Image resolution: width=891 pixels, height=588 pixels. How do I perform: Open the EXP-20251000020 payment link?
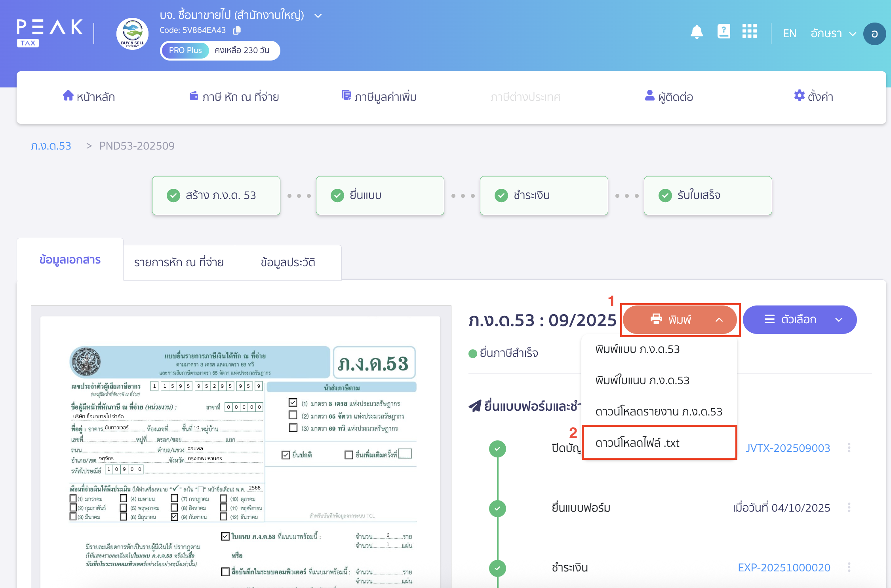(784, 567)
